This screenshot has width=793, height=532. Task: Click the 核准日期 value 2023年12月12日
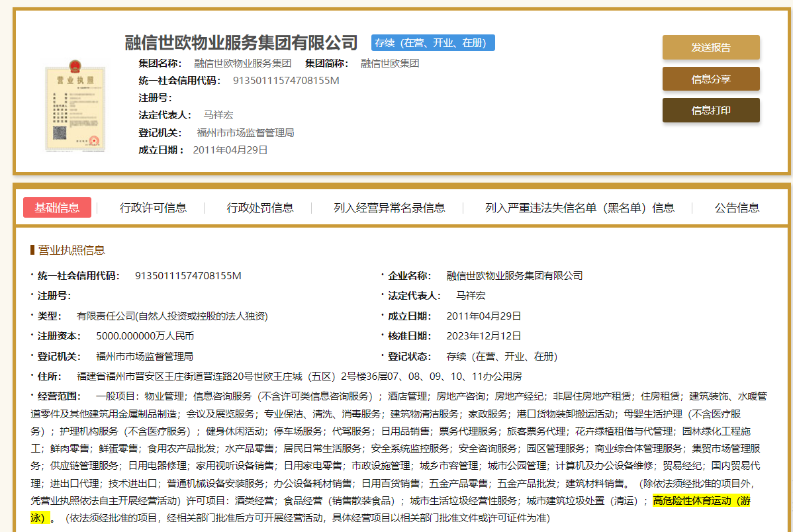coord(484,335)
